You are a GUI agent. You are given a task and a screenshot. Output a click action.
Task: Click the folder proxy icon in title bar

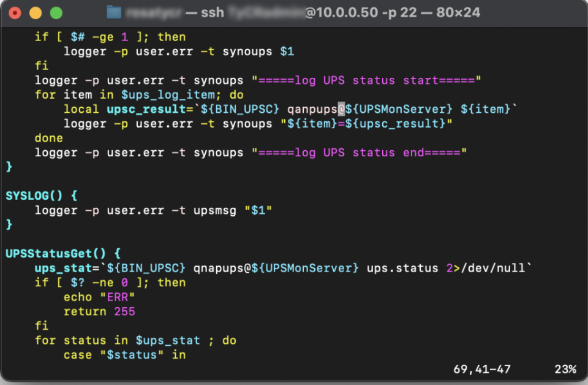(x=114, y=12)
